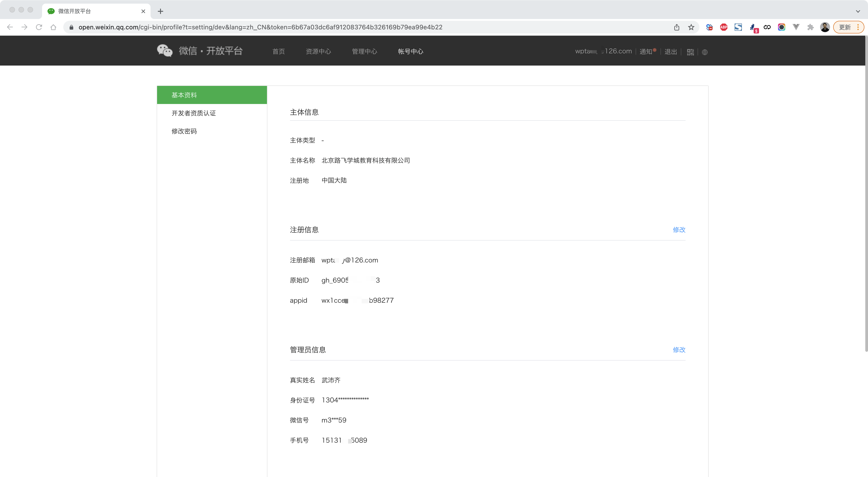868x477 pixels.
Task: Click the QR code icon in header
Action: (x=690, y=52)
